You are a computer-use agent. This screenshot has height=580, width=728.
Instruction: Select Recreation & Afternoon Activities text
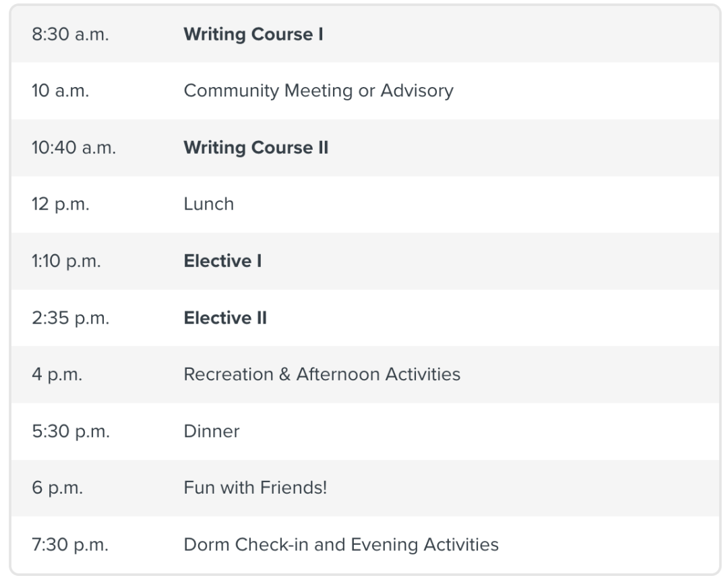322,374
